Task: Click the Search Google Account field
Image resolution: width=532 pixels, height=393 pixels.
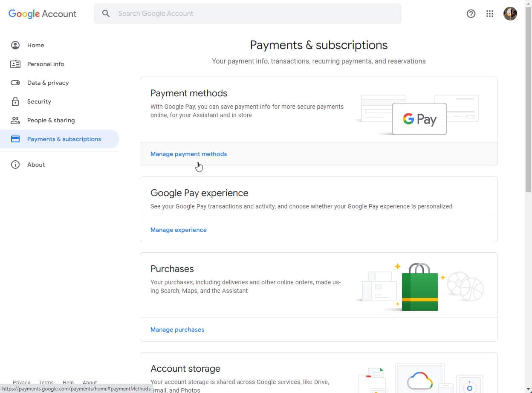Action: [x=256, y=14]
